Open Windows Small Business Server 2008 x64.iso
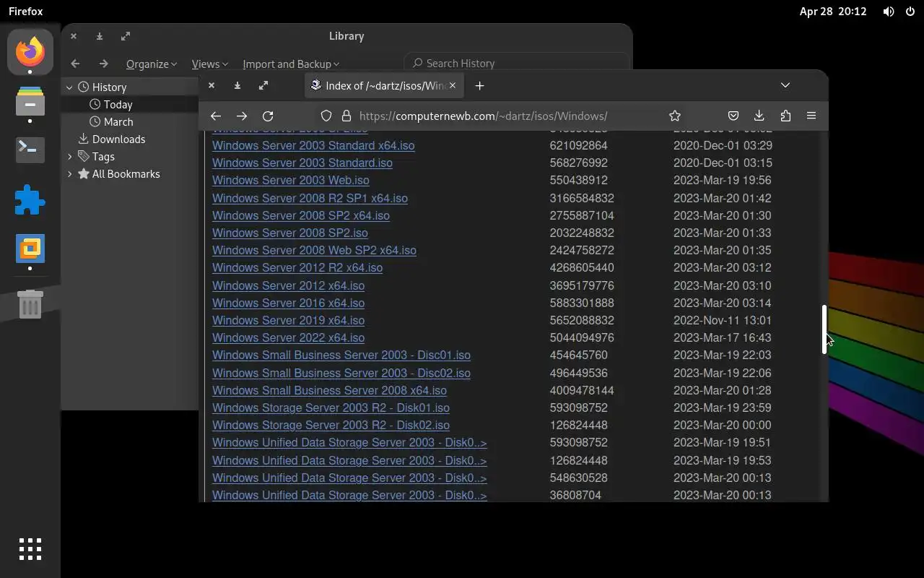 point(329,390)
